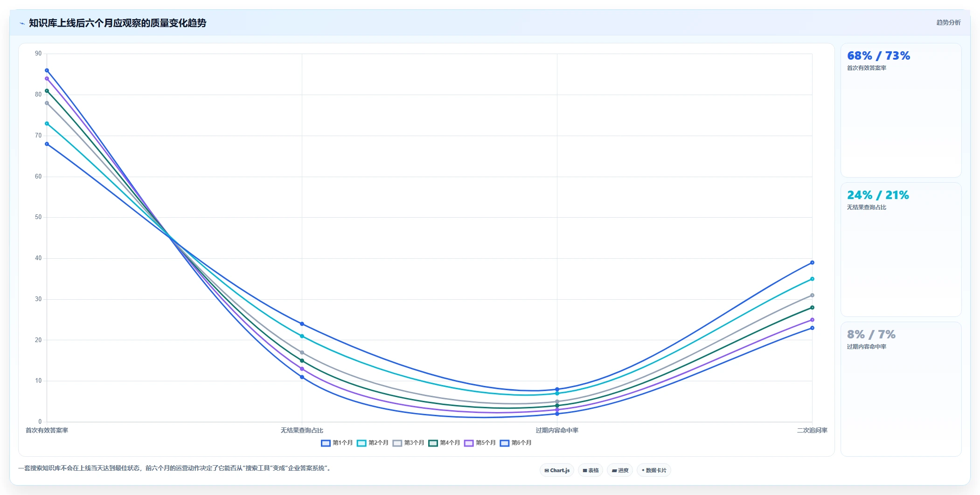Click the 首次有效答案率 x-axis label
This screenshot has width=980, height=495.
point(47,430)
